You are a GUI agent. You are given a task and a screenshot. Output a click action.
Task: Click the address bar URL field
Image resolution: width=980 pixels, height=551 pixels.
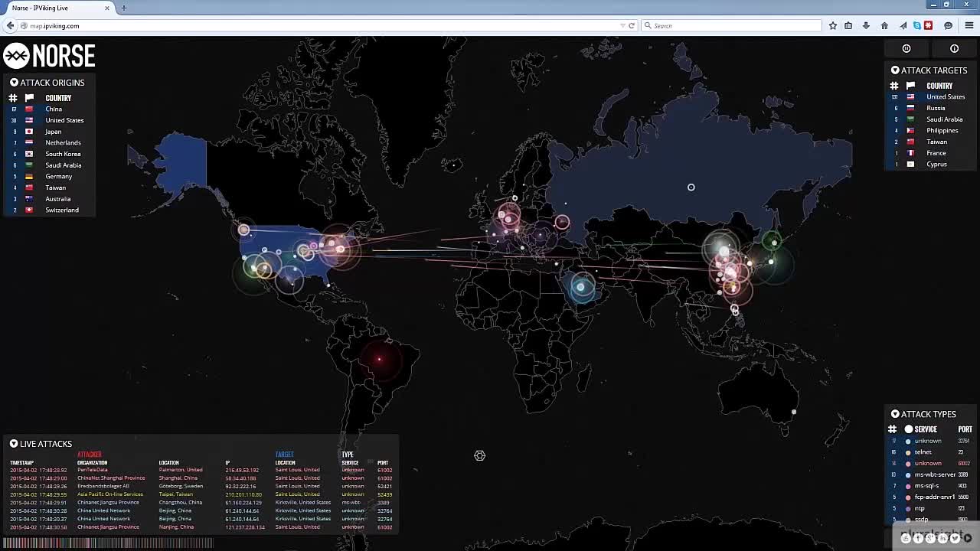[322, 25]
